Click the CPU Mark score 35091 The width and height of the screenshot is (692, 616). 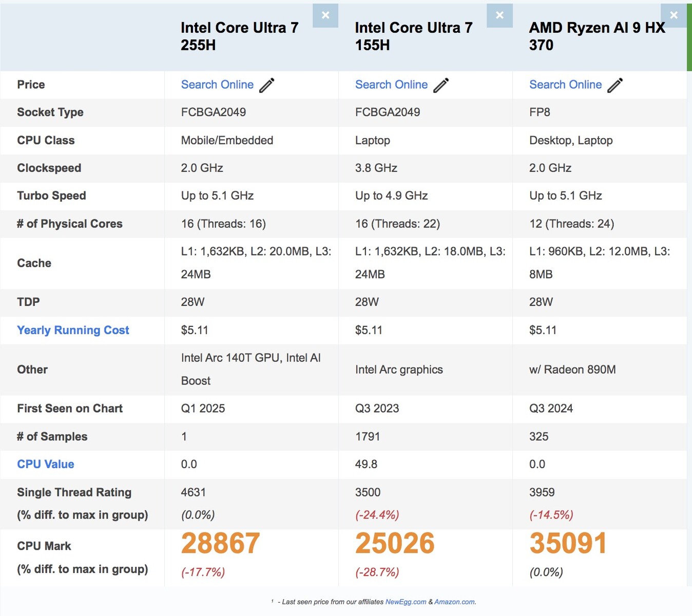568,543
